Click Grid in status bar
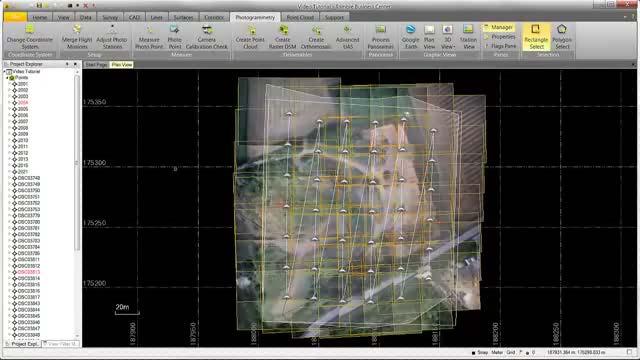 pyautogui.click(x=511, y=352)
